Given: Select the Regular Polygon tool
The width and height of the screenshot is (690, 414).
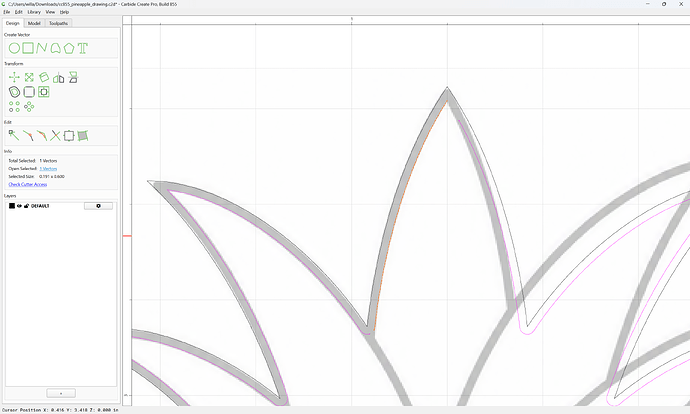Looking at the screenshot, I should pyautogui.click(x=69, y=48).
